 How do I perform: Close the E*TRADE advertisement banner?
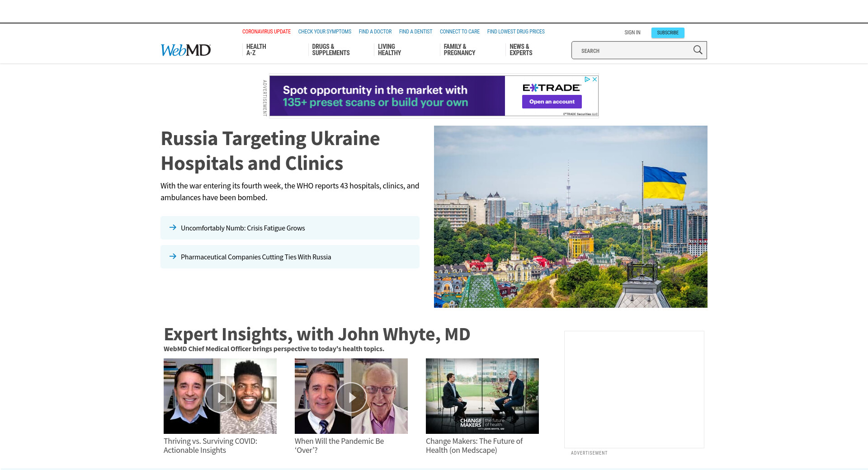pos(595,79)
